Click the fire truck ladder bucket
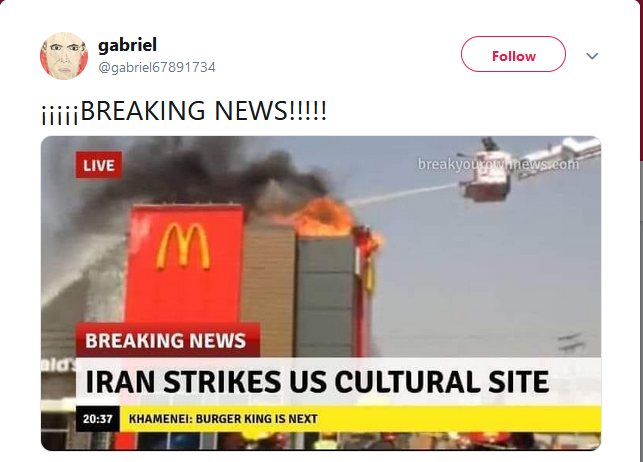643x462 pixels. 486,174
